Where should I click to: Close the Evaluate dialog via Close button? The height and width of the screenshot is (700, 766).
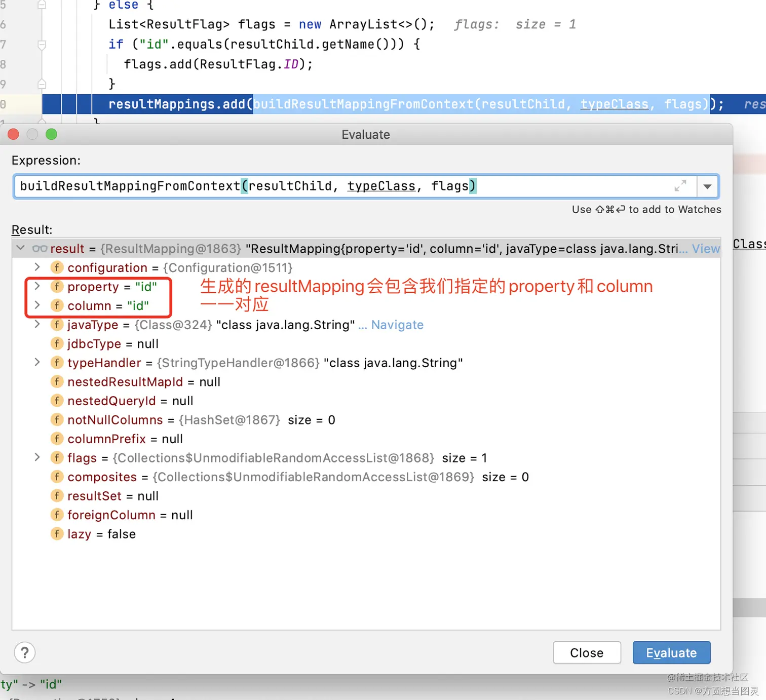click(587, 652)
